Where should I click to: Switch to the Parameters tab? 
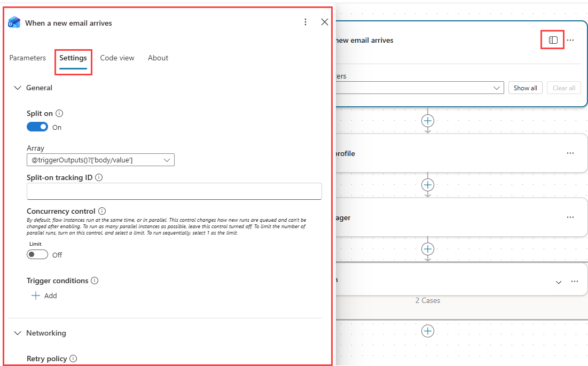tap(27, 58)
